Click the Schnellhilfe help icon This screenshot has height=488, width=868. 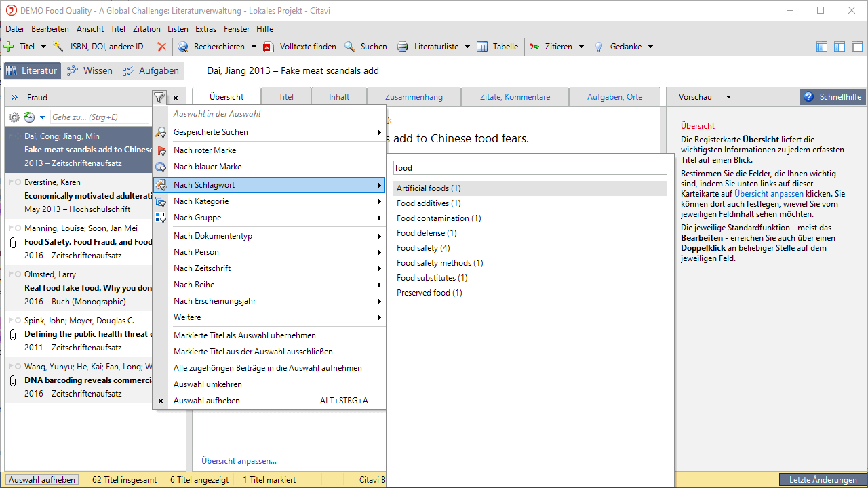808,97
